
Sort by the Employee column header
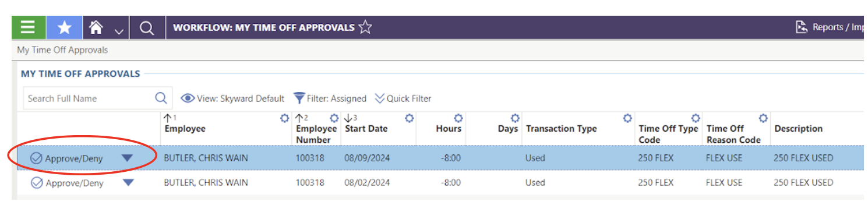185,129
